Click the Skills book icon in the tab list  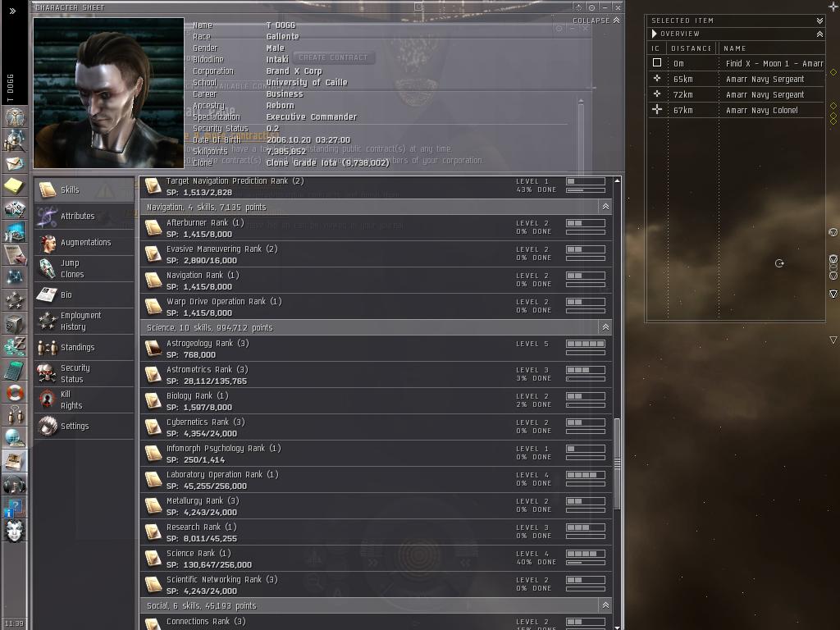pyautogui.click(x=47, y=189)
